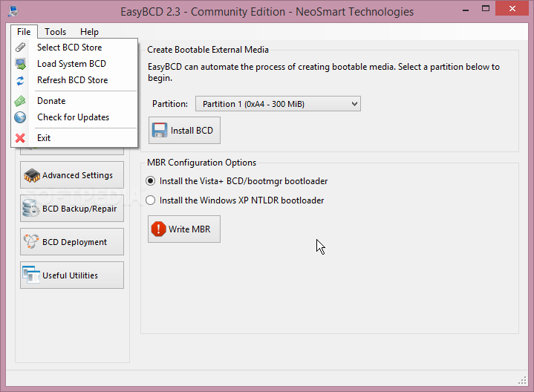Screen dimensions: 534x392
Task: Click the window resize grip in corner
Action: (522, 381)
